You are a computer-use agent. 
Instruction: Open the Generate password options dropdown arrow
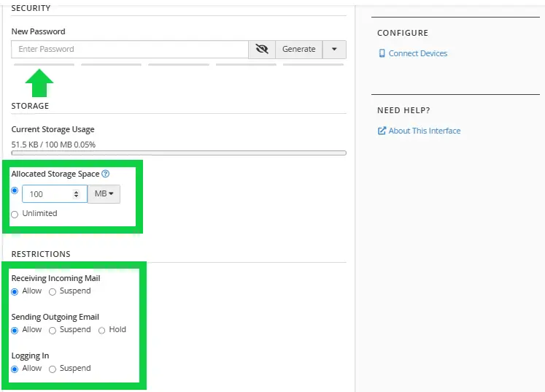coord(334,49)
